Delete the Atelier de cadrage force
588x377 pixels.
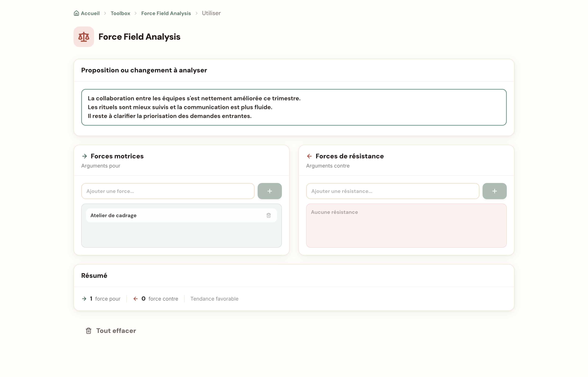point(268,216)
